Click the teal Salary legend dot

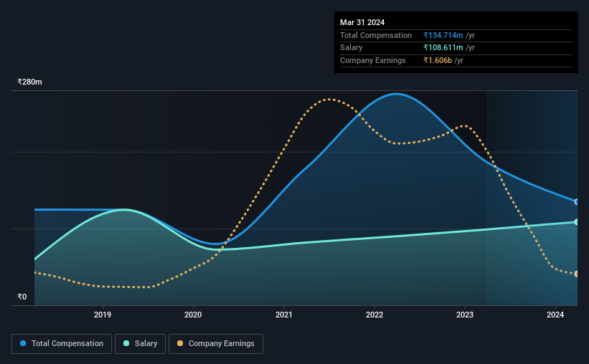click(126, 343)
